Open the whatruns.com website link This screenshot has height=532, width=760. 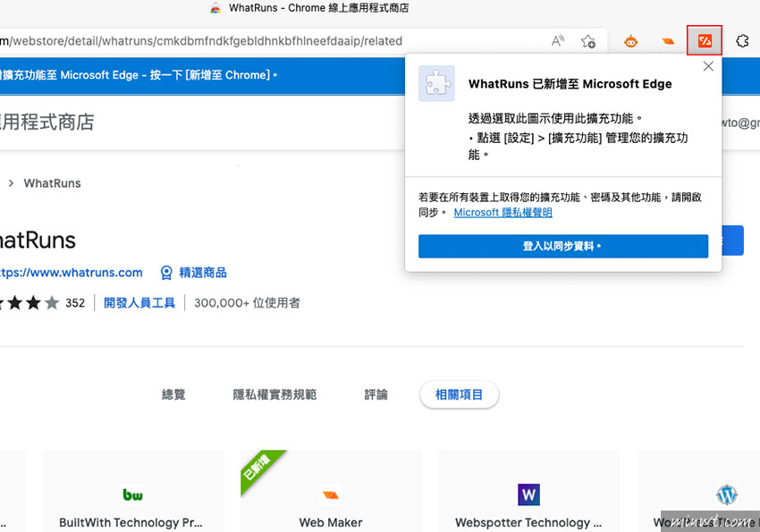tap(72, 273)
